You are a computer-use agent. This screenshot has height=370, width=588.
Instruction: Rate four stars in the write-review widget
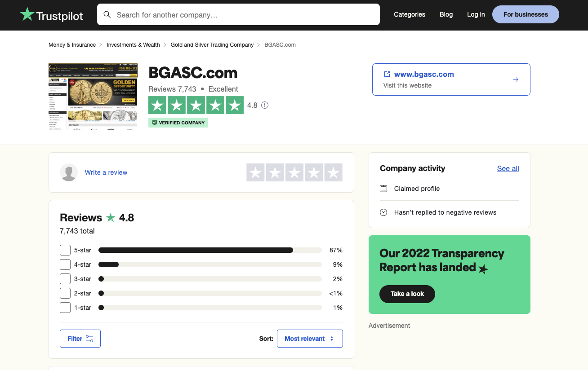coord(314,172)
